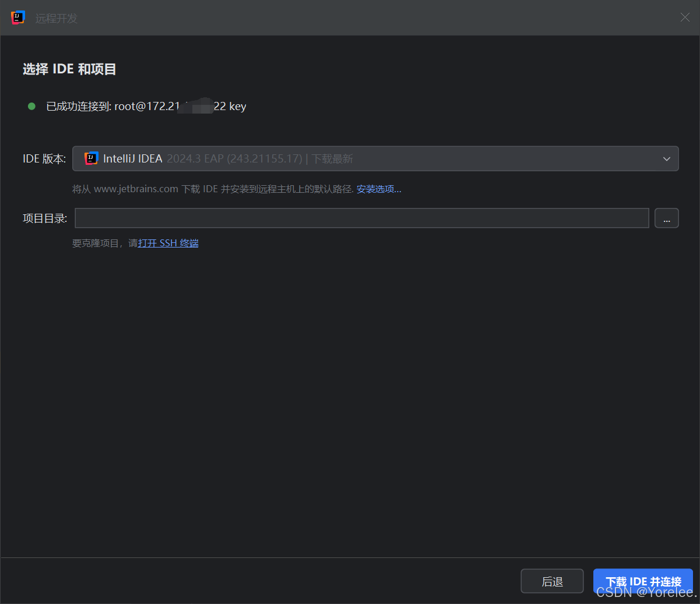
Task: Open 安装选项... settings link
Action: tap(378, 188)
